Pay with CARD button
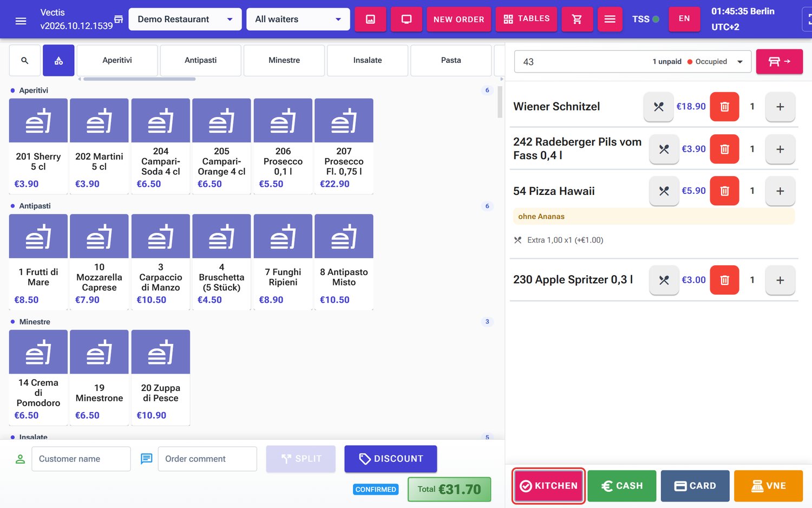812x508 pixels. (695, 486)
